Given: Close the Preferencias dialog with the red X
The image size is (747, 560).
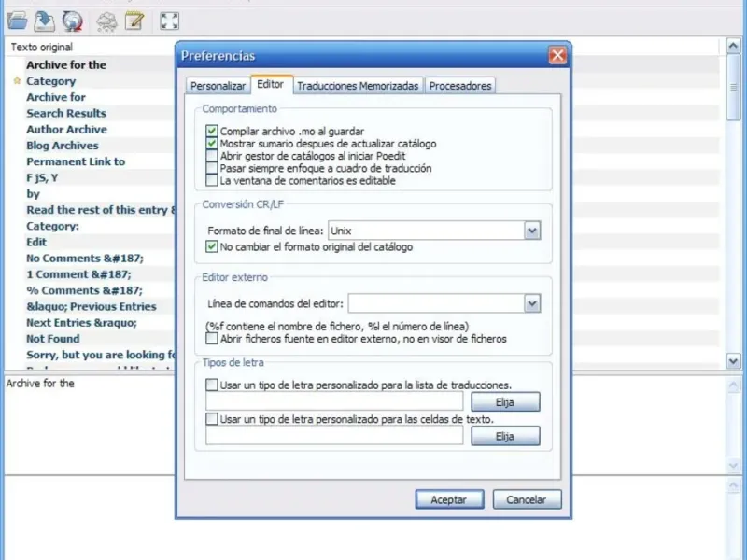Looking at the screenshot, I should click(557, 55).
